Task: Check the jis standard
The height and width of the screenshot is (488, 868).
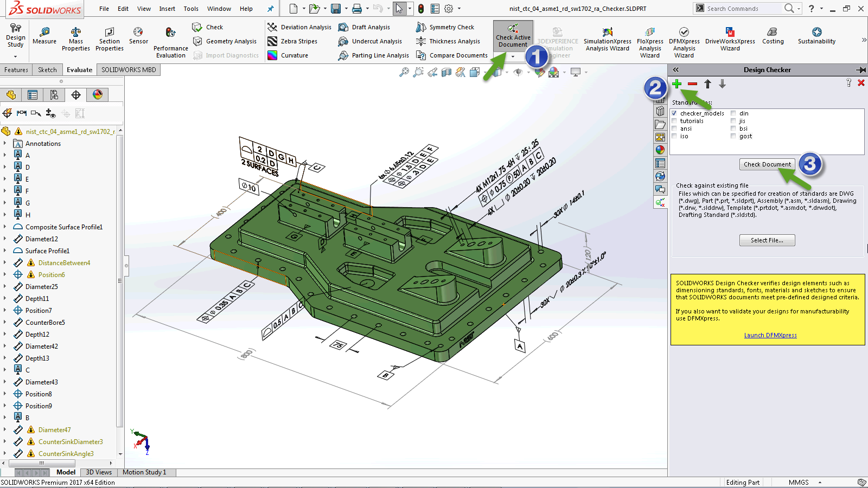Action: 733,121
